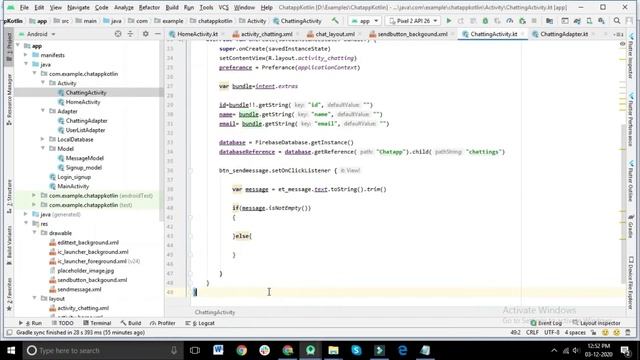Viewport: 640px width, 360px height.
Task: Open the Refactor menu
Action: coord(149,7)
